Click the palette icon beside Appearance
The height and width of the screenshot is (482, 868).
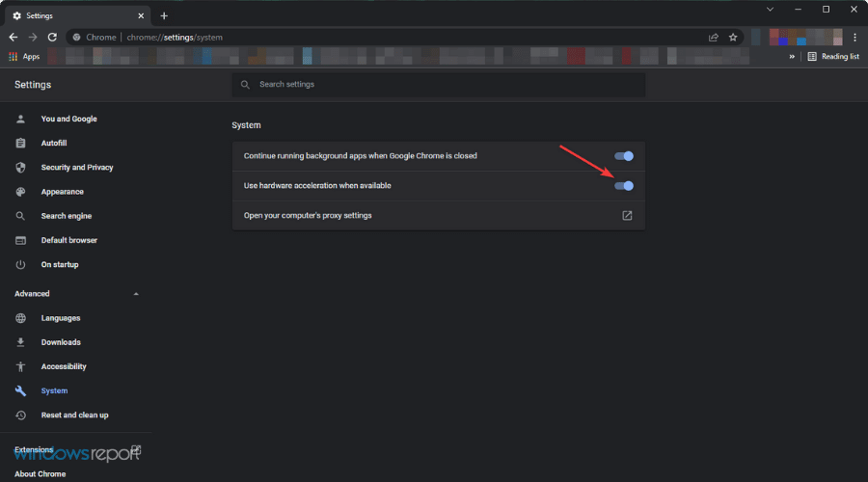point(20,192)
